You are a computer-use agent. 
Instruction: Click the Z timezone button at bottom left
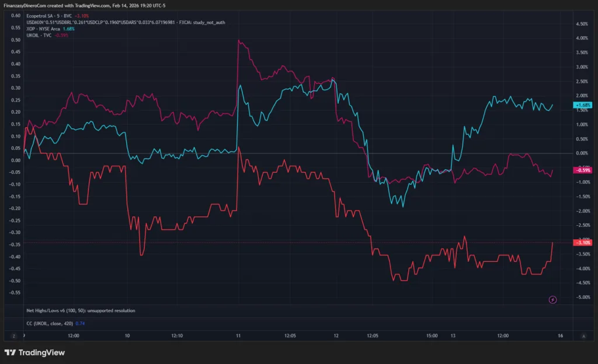[x=13, y=336]
